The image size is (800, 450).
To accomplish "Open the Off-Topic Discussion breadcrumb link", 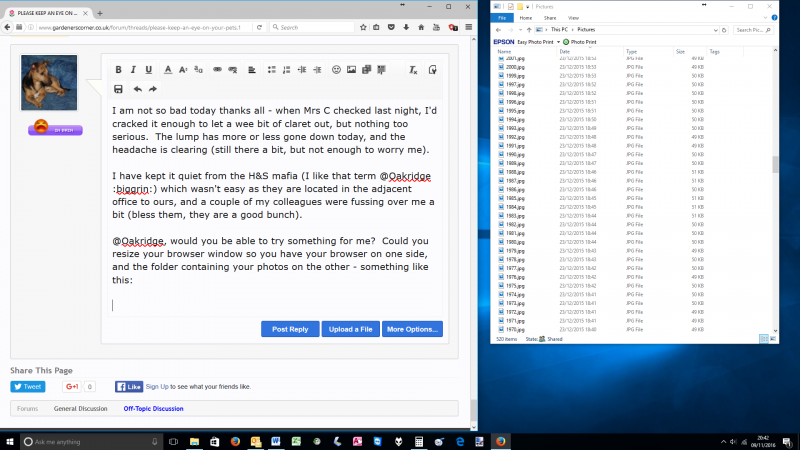I will (153, 408).
